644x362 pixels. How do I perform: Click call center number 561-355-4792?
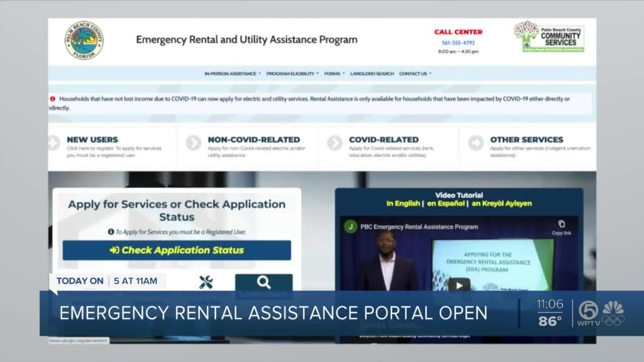point(458,43)
